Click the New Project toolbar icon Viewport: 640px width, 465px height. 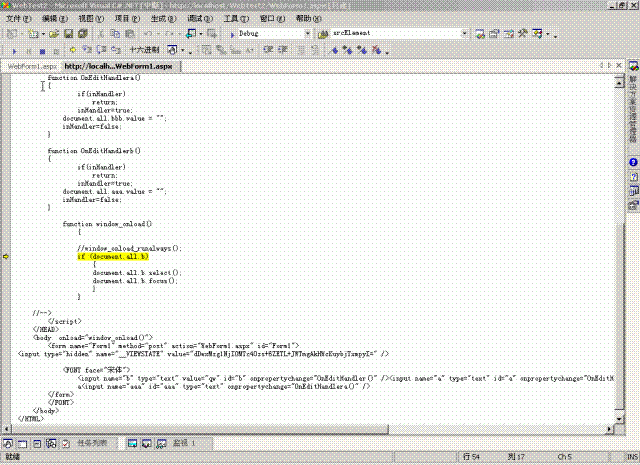(12, 34)
